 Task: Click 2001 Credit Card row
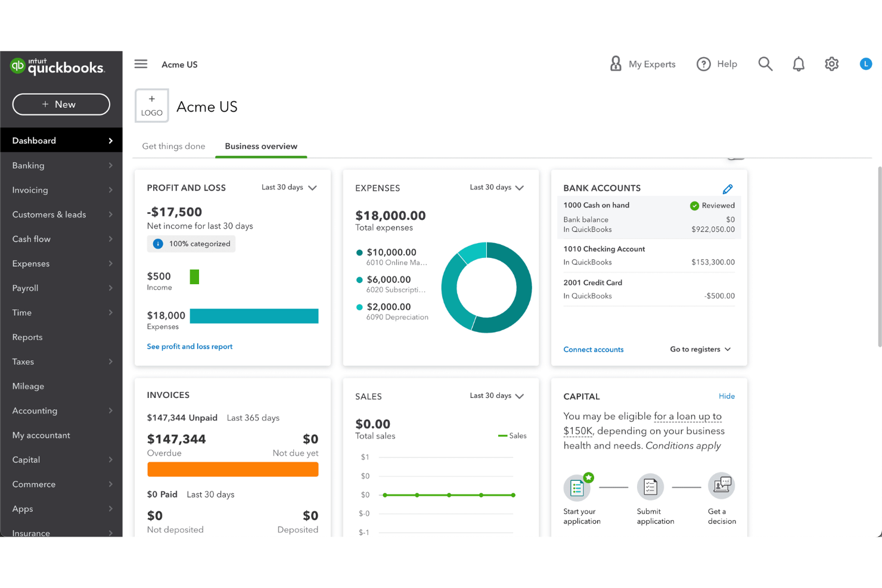pos(649,290)
